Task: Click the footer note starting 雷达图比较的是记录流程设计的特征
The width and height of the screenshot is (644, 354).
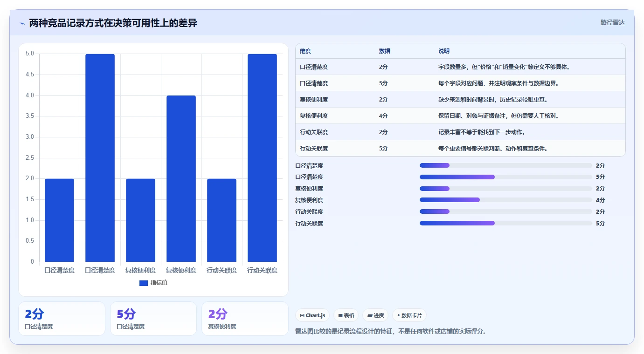Action: (391, 332)
